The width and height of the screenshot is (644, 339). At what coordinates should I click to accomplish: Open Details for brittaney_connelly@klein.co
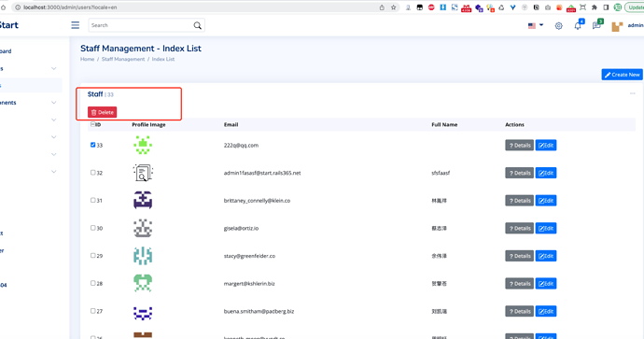pos(519,201)
